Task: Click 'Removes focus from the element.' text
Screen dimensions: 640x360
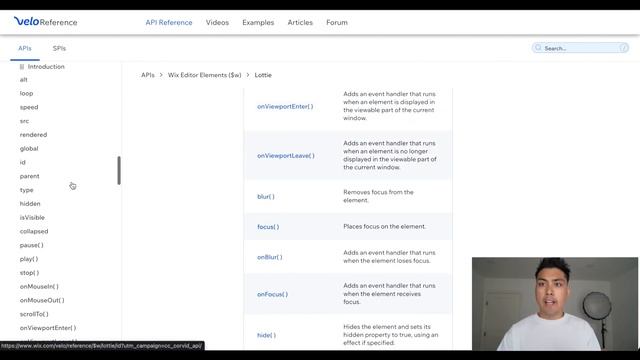Action: 378,196
